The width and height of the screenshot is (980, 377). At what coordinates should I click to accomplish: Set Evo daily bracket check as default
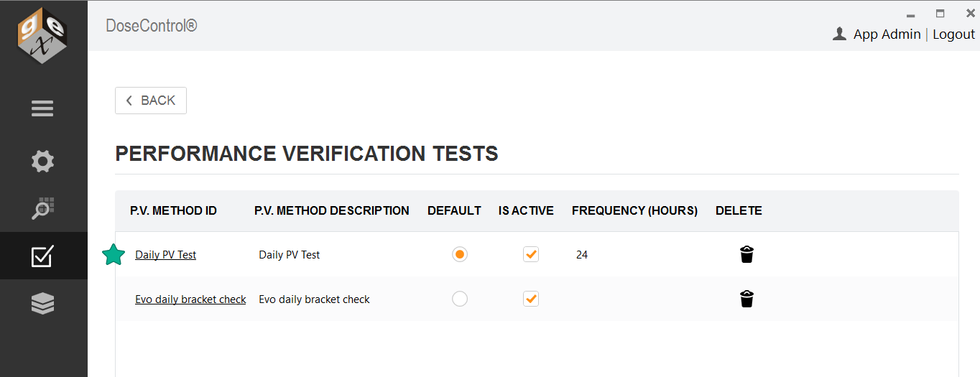click(460, 299)
